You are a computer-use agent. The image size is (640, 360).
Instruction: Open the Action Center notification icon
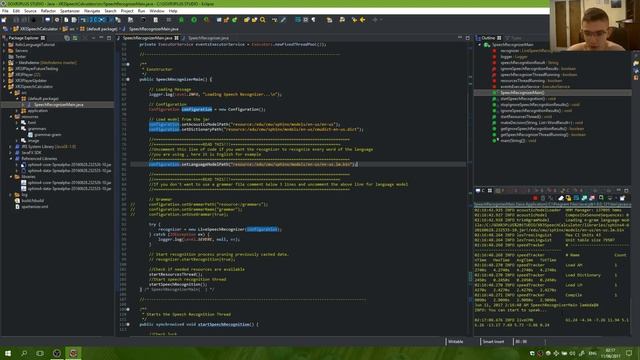point(629,353)
